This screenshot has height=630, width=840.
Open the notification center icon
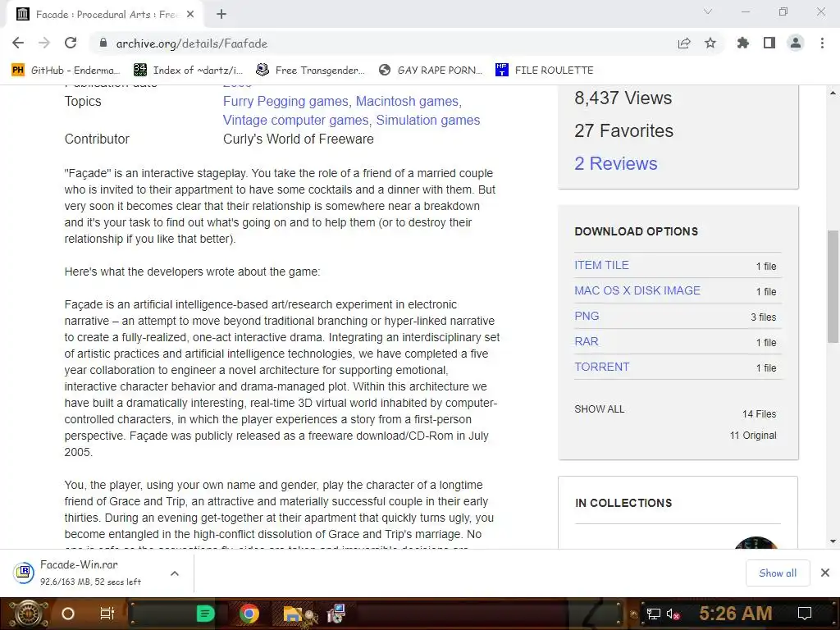(805, 614)
